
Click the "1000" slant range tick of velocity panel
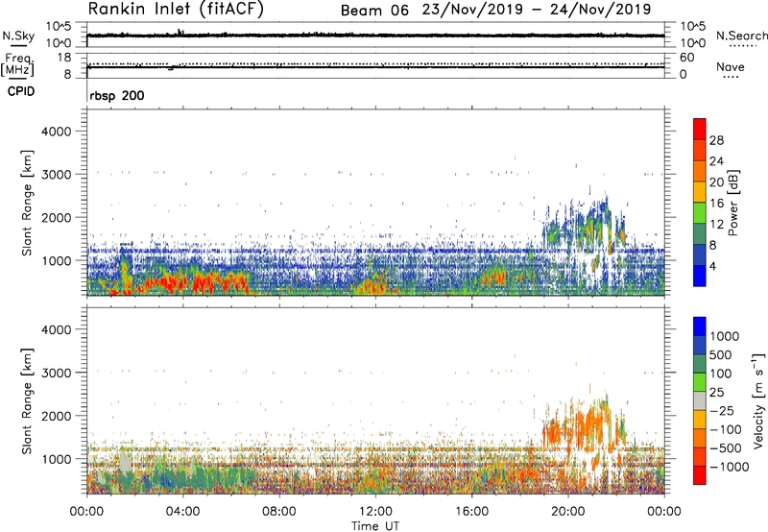click(x=57, y=459)
